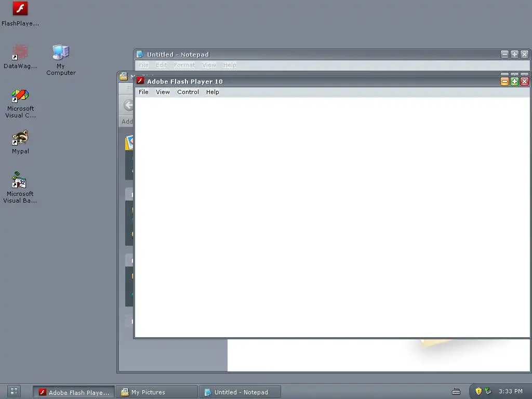Switch to Untitled - Notepad taskbar button
532x399 pixels.
(240, 392)
